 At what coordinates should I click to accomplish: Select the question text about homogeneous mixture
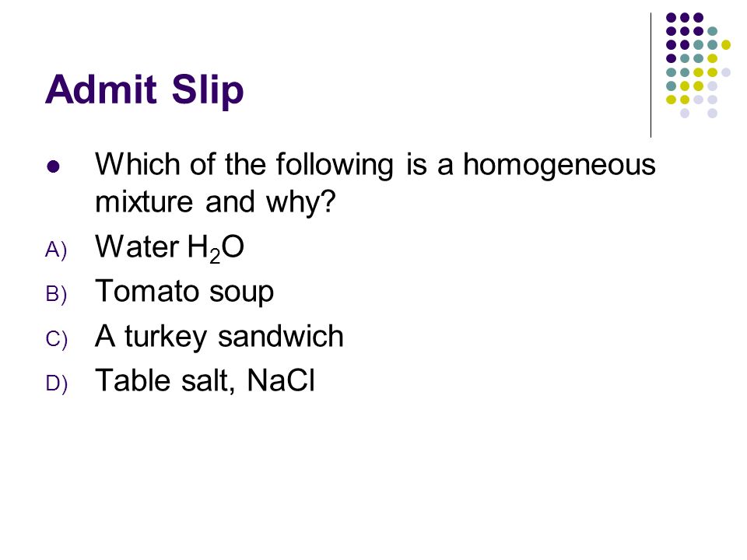(x=375, y=183)
